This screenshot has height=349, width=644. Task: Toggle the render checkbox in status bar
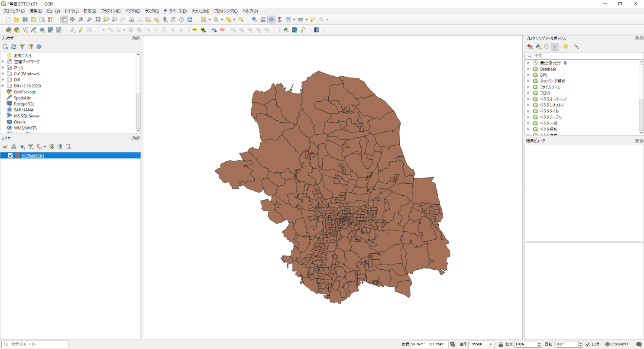pos(587,344)
